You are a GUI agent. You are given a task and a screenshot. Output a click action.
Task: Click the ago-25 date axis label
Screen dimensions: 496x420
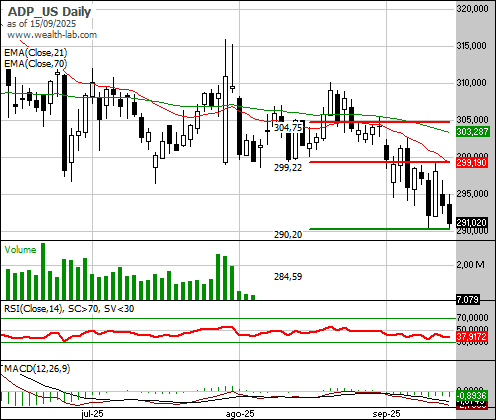[240, 414]
